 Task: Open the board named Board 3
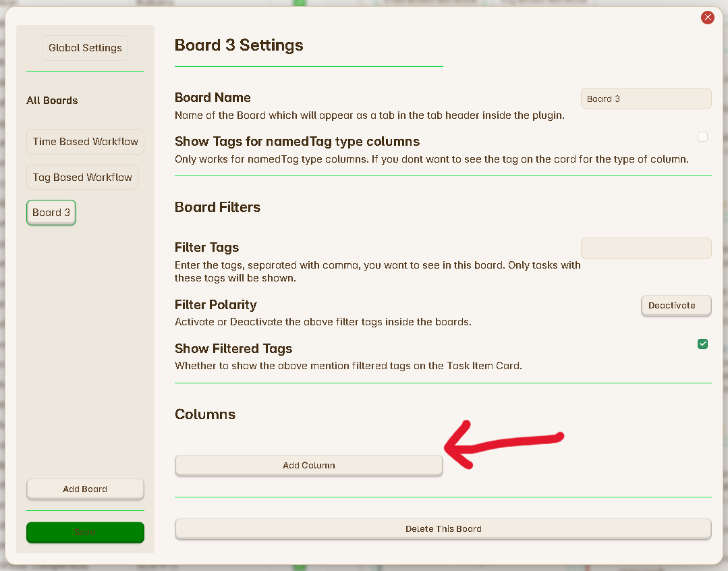pos(51,212)
